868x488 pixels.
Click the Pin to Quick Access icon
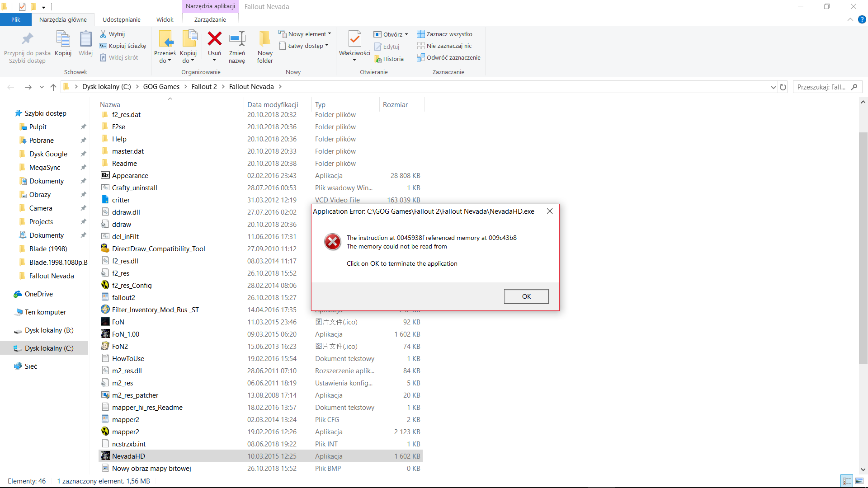click(27, 40)
